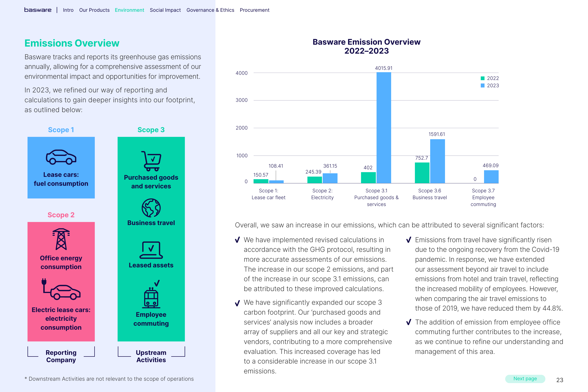
Task: Click the 1591.61 blue Business travel bar
Action: point(437,161)
